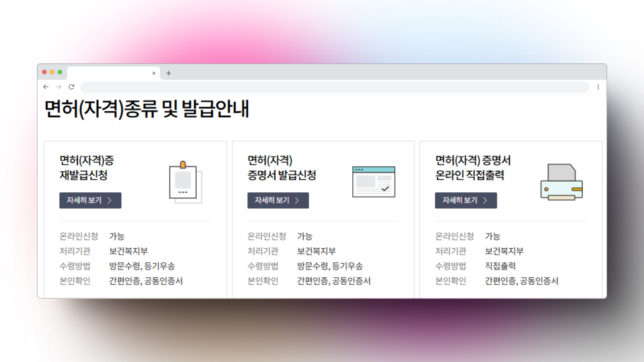Click the certificate window illustration icon

[x=374, y=182]
